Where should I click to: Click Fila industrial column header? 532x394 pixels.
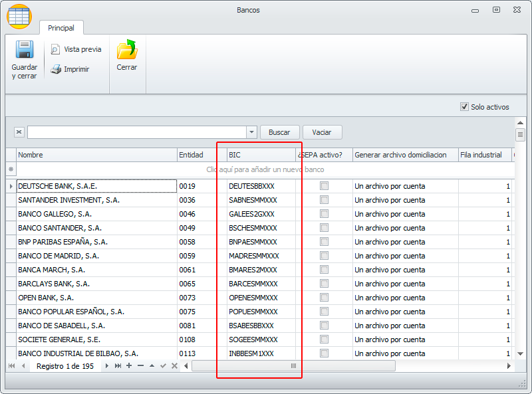click(485, 155)
